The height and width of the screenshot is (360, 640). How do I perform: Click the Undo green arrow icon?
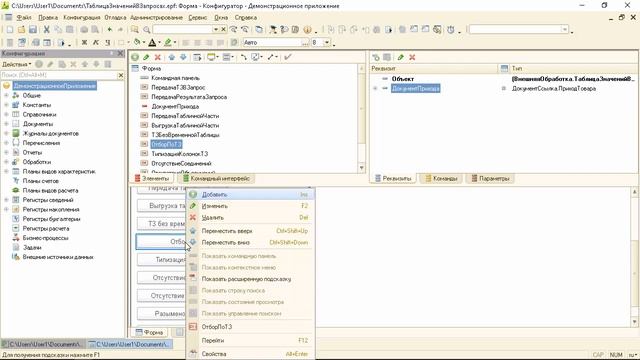pyautogui.click(x=109, y=29)
